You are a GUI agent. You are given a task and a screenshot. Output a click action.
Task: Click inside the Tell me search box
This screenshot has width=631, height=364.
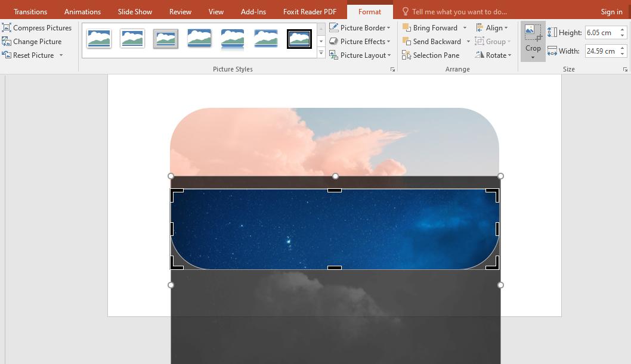pos(471,11)
